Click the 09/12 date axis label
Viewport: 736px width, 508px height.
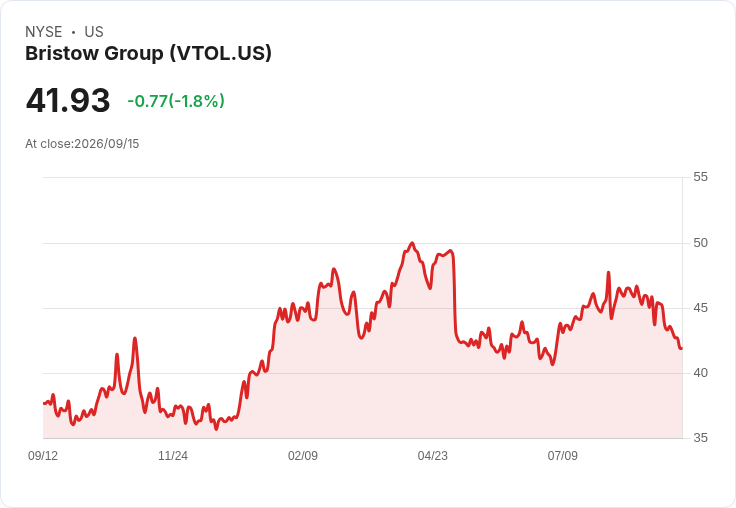[x=43, y=455]
